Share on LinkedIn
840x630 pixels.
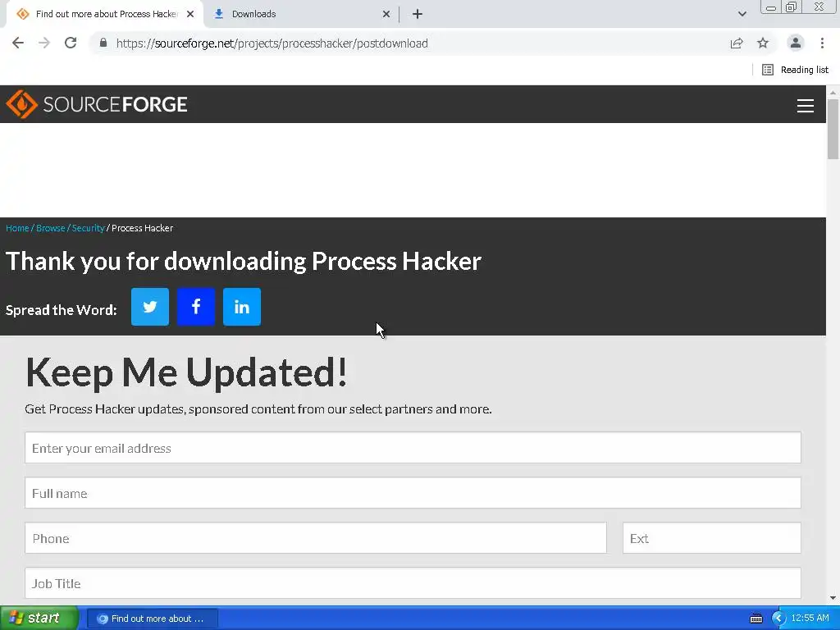(242, 307)
